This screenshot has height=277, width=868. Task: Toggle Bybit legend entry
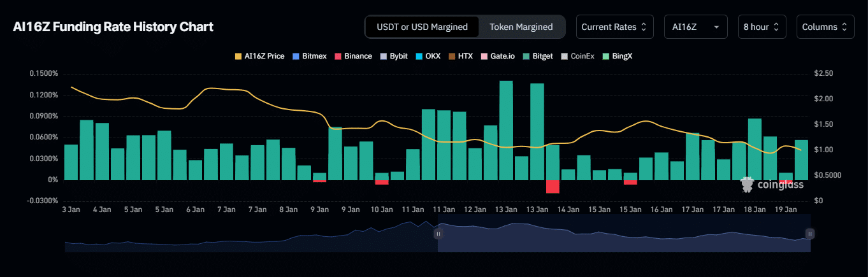pos(384,56)
